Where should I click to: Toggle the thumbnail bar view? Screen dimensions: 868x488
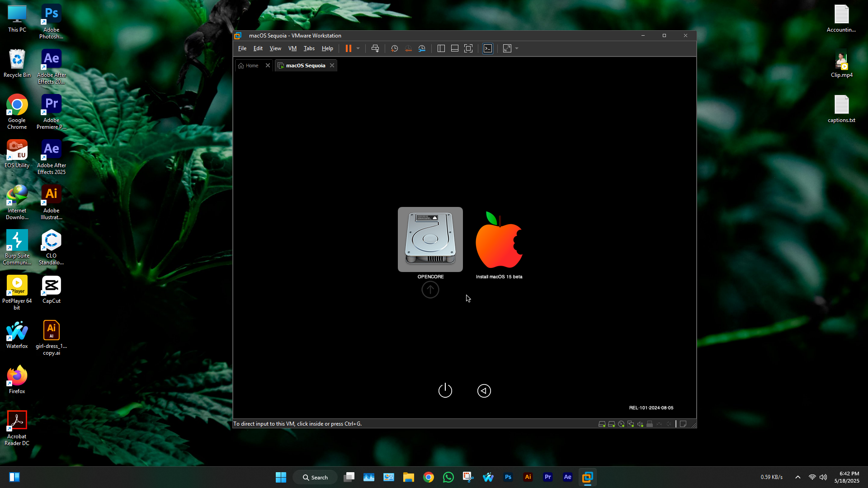point(455,48)
